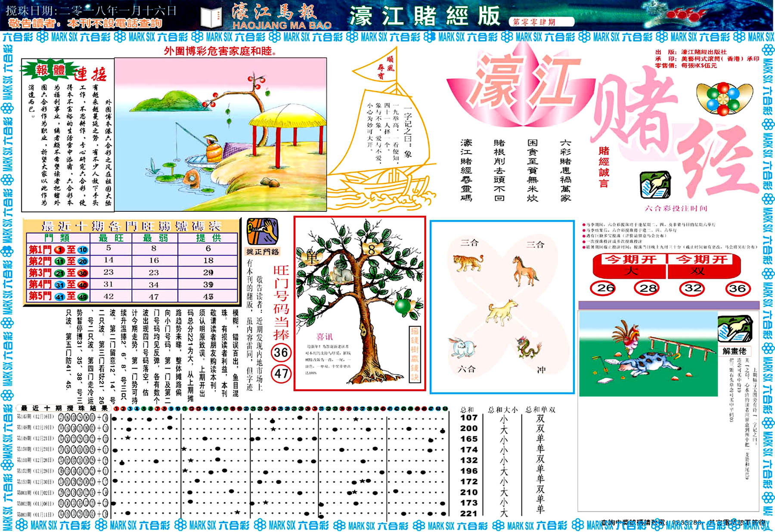Click the 冲 label near the dragon
Viewport: 775px width, 532px height.
541,369
